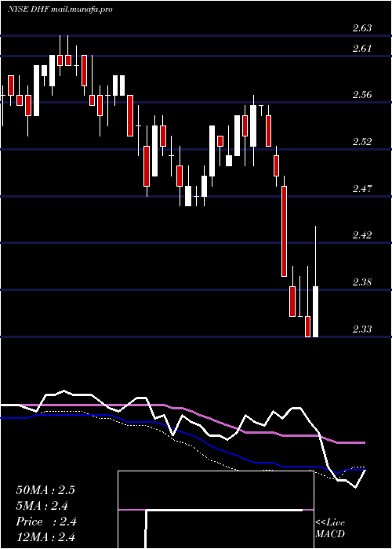Click the 2.47 price level label
This screenshot has height=549, width=392.
pos(362,189)
